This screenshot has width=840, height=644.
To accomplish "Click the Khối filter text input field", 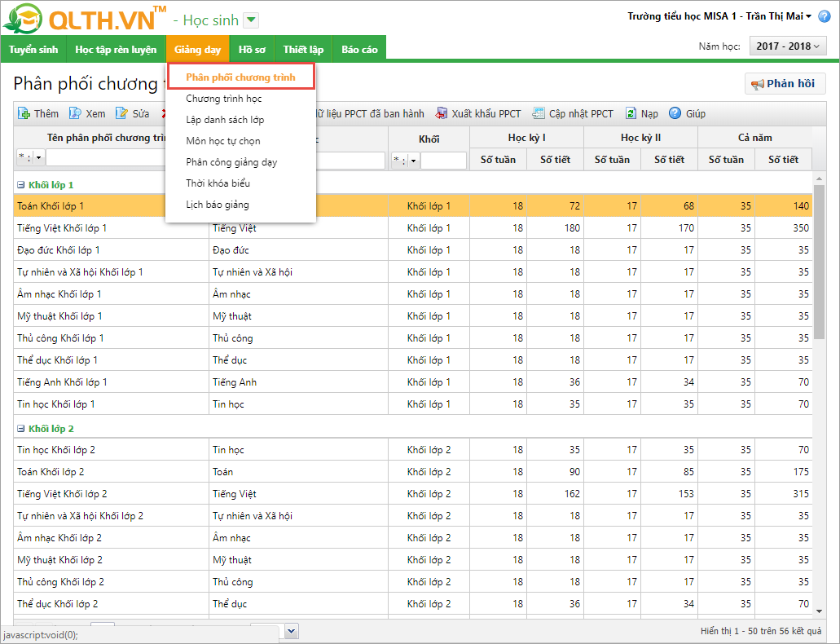I will [443, 161].
